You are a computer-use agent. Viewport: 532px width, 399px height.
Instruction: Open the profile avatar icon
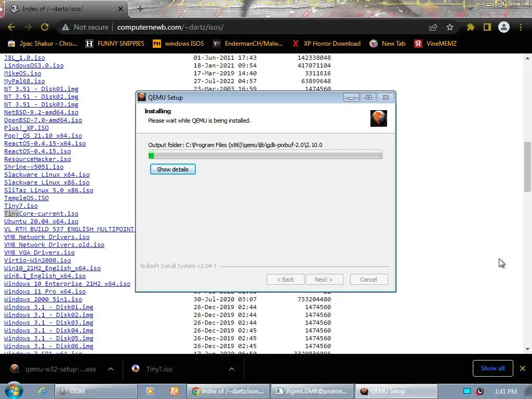(504, 27)
